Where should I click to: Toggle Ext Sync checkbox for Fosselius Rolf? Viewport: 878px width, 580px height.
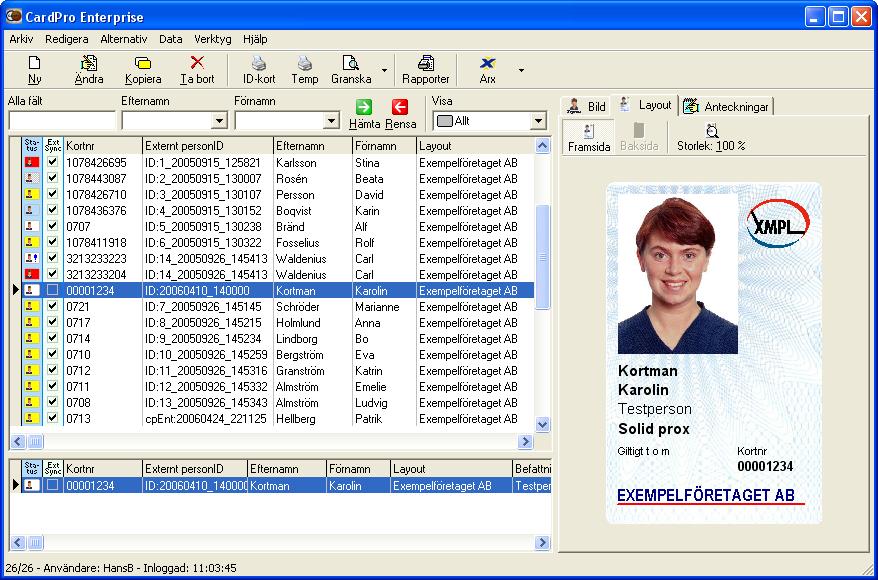53,242
